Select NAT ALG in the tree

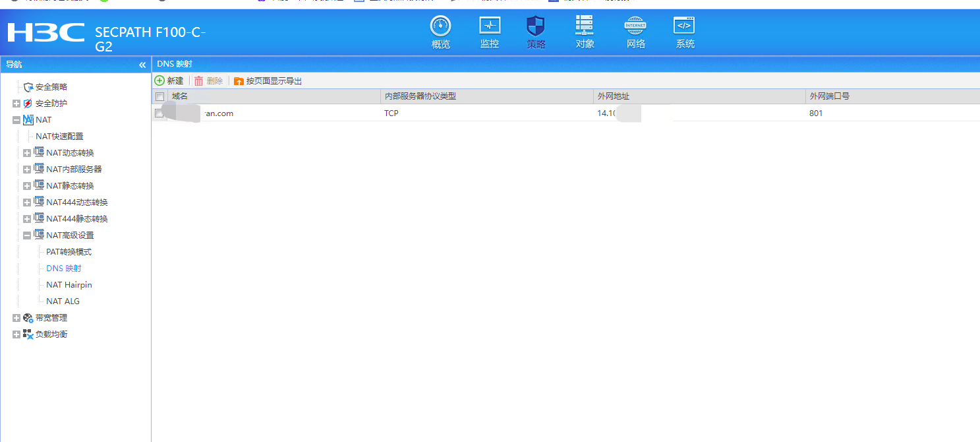[x=63, y=301]
